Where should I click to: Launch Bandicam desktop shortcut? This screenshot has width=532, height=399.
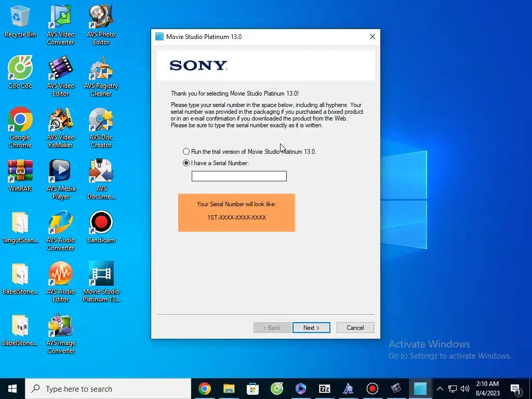(101, 227)
